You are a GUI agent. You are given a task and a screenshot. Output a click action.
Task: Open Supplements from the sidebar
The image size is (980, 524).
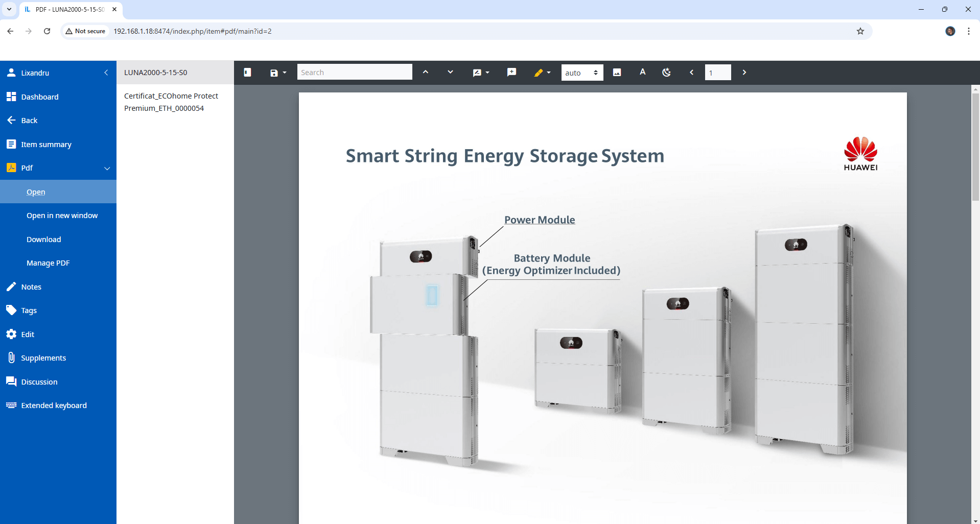pyautogui.click(x=58, y=358)
